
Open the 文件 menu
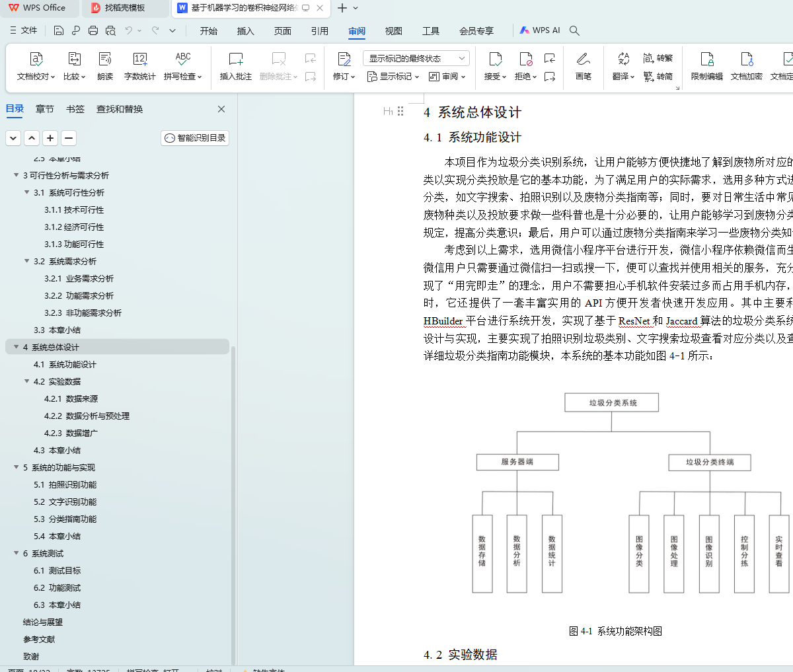pyautogui.click(x=24, y=30)
